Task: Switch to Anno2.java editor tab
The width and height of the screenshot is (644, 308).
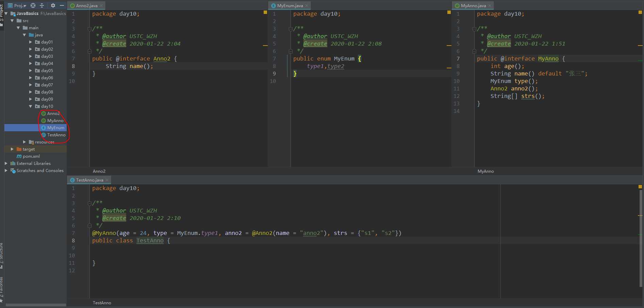Action: pos(86,5)
